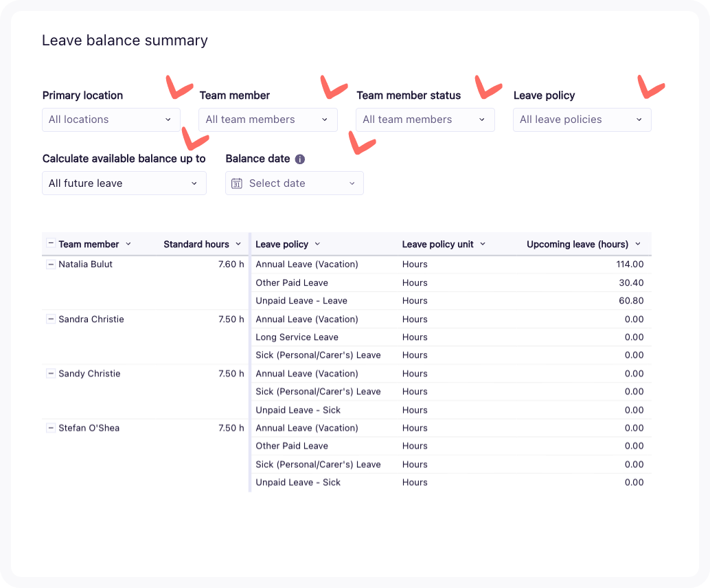
Task: Collapse Sandra Christie's leave rows
Action: pos(51,319)
